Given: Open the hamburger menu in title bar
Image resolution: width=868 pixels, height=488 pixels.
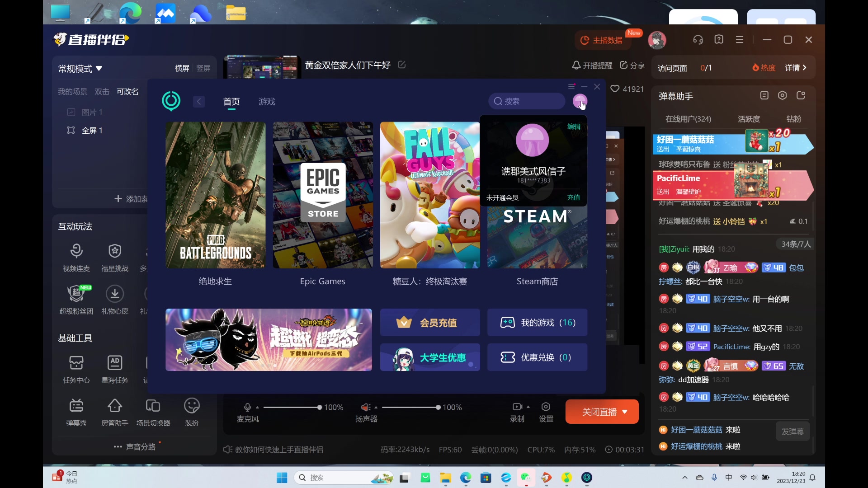Looking at the screenshot, I should click(740, 40).
